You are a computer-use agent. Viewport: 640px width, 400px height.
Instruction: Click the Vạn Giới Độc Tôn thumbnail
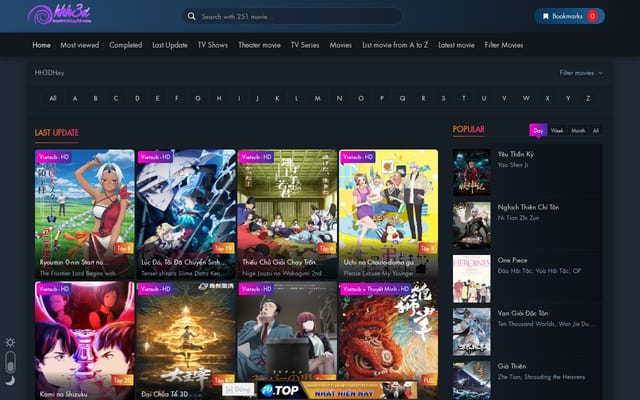471,331
